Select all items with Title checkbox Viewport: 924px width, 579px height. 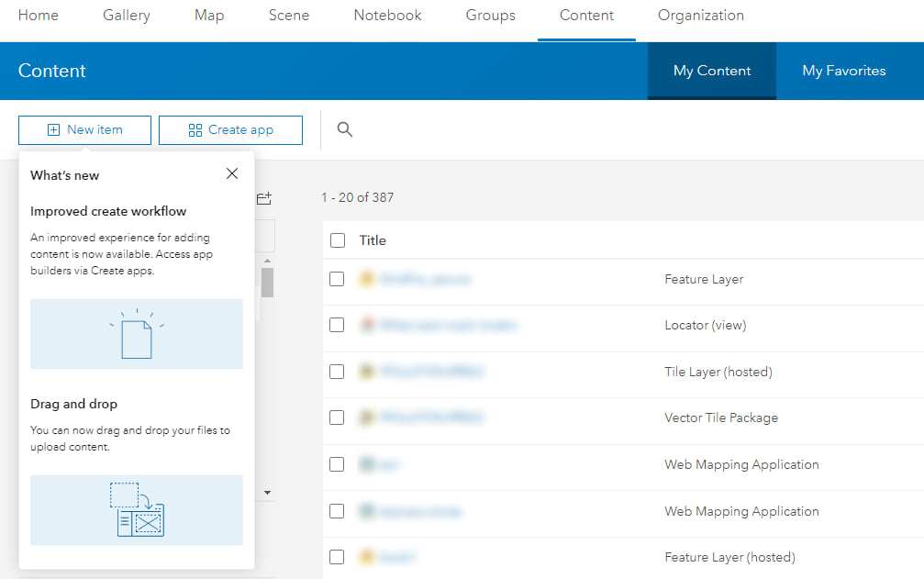click(x=338, y=240)
